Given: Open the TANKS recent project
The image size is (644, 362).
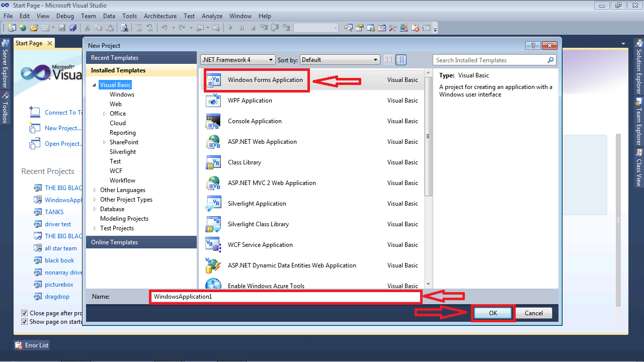Looking at the screenshot, I should click(x=54, y=212).
